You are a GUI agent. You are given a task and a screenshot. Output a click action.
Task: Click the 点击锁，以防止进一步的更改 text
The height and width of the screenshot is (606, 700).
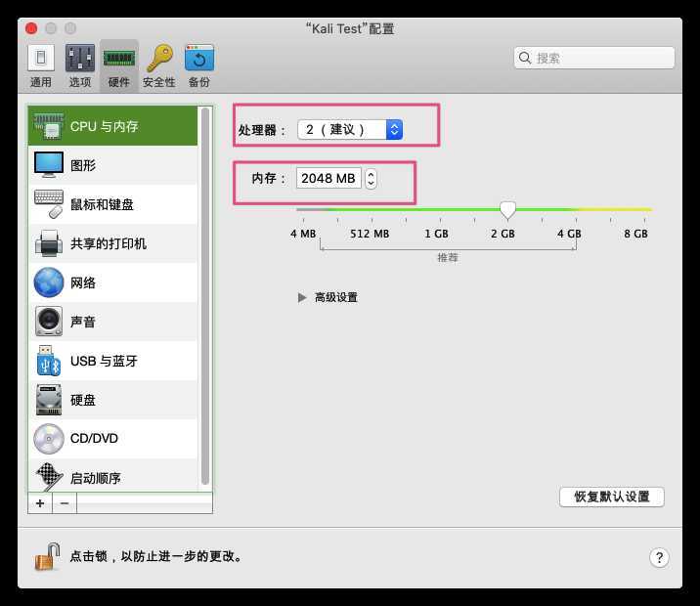[x=156, y=556]
